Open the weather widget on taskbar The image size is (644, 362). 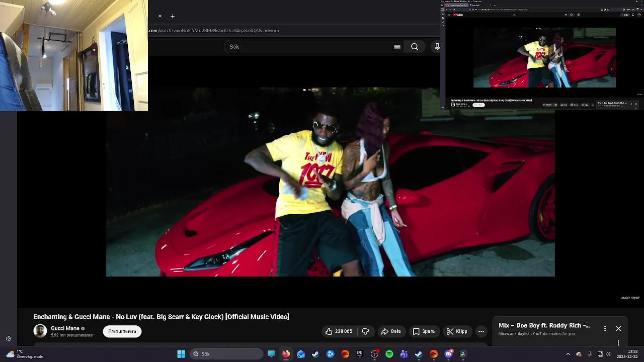(x=25, y=354)
